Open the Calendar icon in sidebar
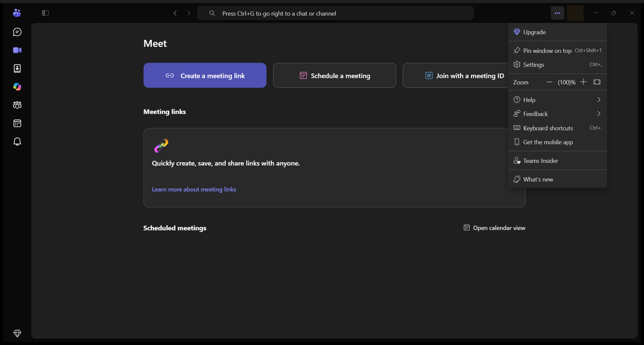644x345 pixels. [17, 123]
